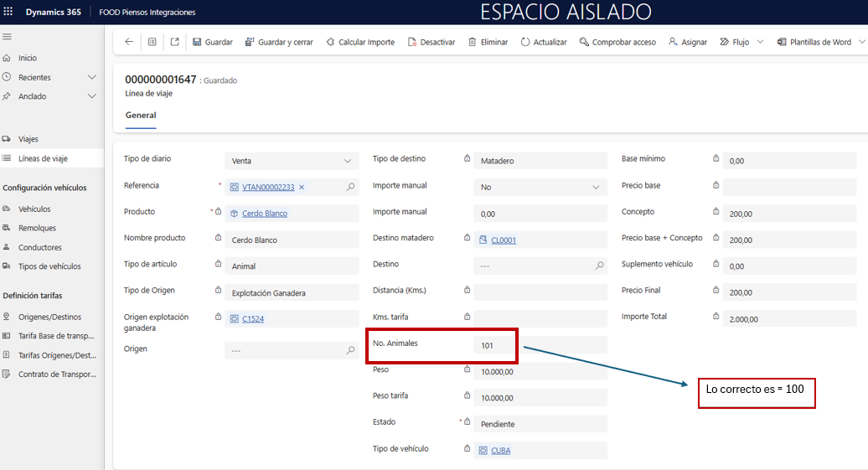Go to Vehículos in sidebar
This screenshot has width=868, height=470.
tap(34, 209)
